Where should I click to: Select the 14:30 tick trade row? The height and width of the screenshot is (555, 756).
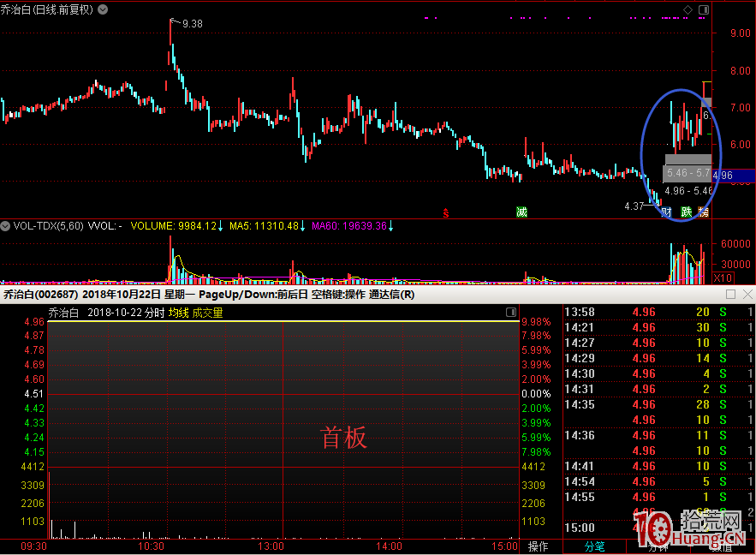coord(658,373)
